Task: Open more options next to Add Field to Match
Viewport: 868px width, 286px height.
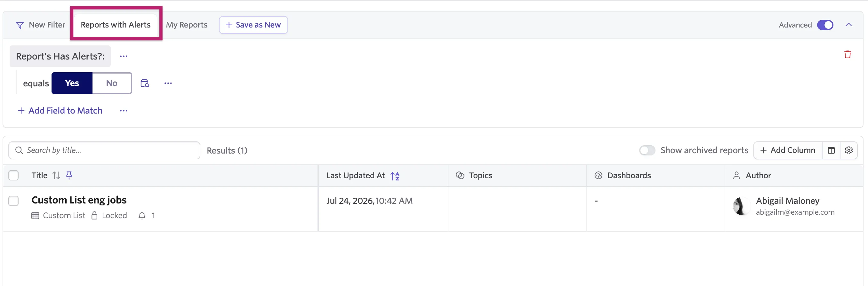Action: click(x=124, y=111)
